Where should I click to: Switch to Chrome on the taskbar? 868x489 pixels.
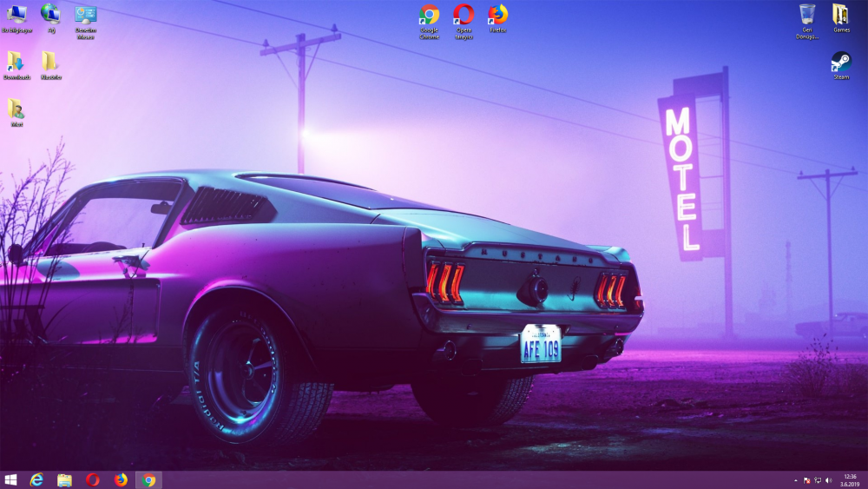148,479
